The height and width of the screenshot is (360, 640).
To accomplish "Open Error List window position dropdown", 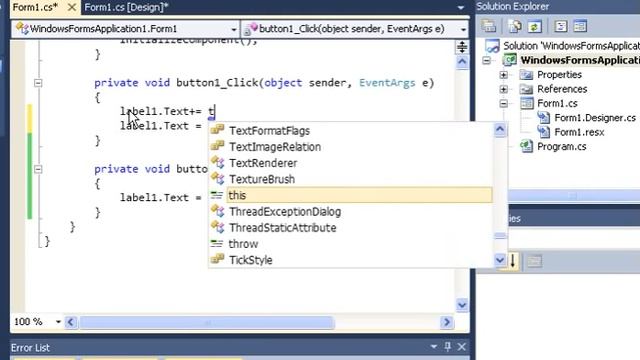I will 433,347.
